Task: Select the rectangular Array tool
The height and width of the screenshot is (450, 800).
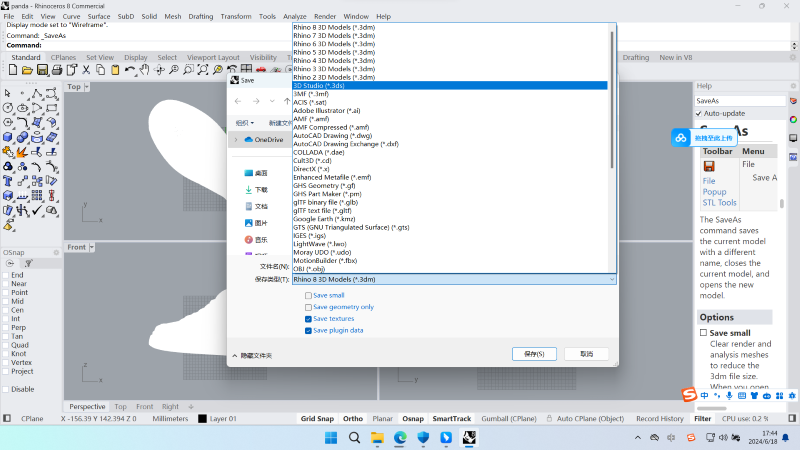Action: pos(37,196)
